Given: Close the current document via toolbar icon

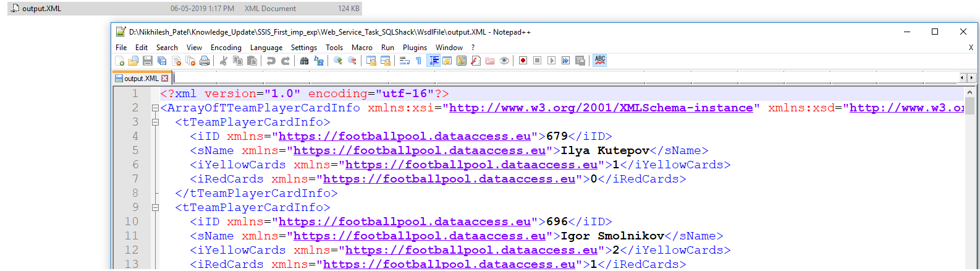Looking at the screenshot, I should [x=177, y=61].
